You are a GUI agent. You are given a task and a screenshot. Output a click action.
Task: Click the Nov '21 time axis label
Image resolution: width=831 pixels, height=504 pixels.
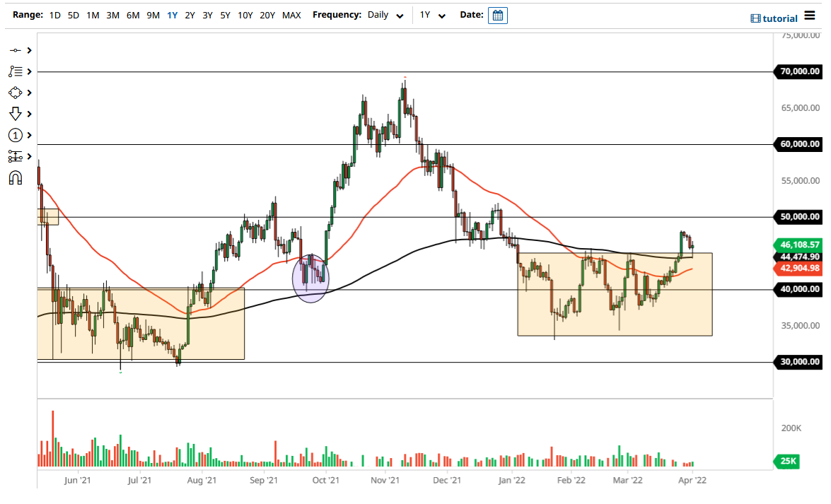click(385, 480)
